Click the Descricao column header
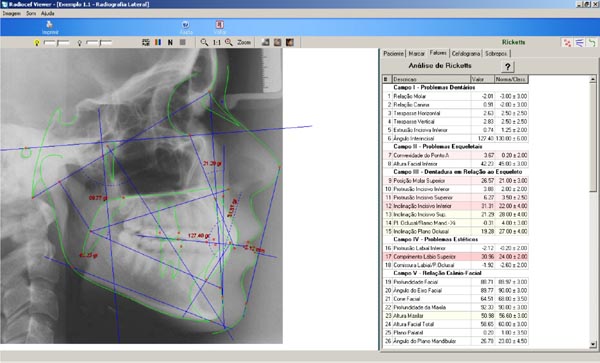Viewport: 600px width, 363px height. point(431,79)
